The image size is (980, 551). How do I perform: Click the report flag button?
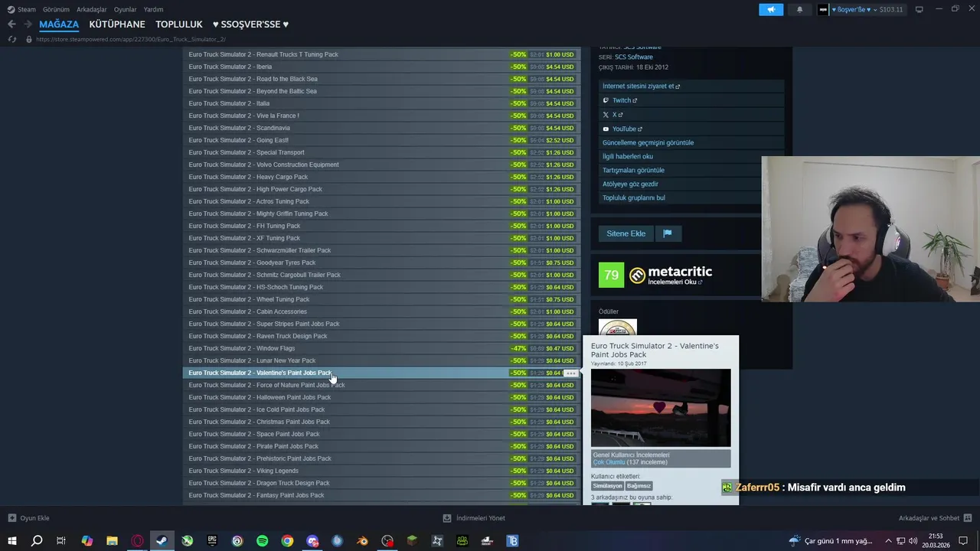click(668, 233)
